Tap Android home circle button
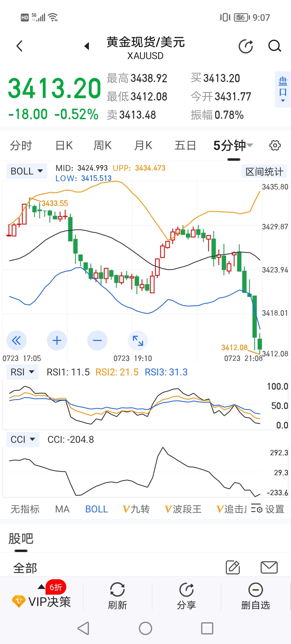The image size is (291, 644). (x=145, y=628)
